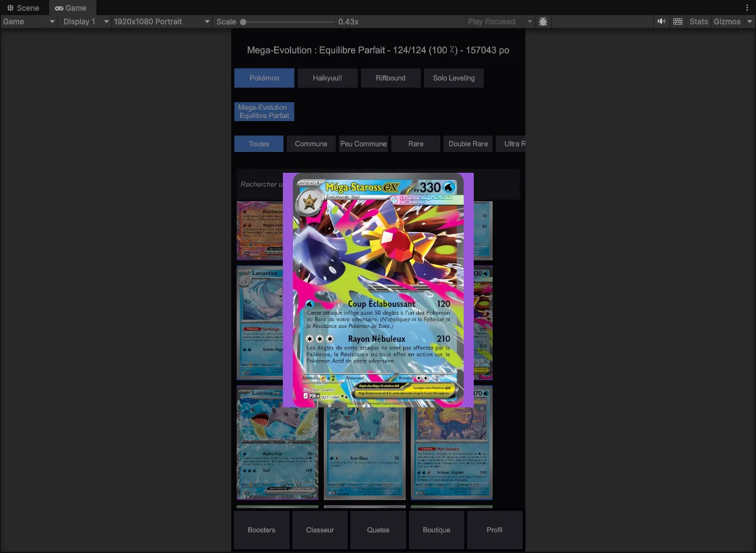Viewport: 756px width, 553px height.
Task: Toggle the keyboard shortcuts icon
Action: click(678, 21)
